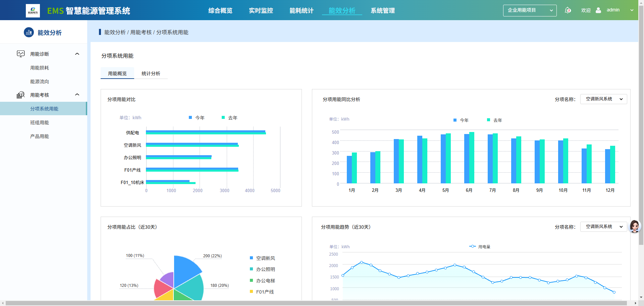
Task: Open the 能耗统计 top menu
Action: pos(302,10)
